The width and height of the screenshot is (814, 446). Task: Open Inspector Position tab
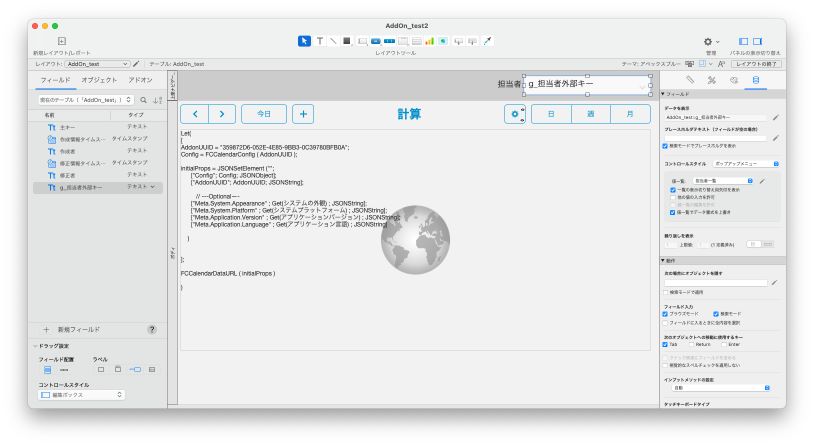coord(690,80)
